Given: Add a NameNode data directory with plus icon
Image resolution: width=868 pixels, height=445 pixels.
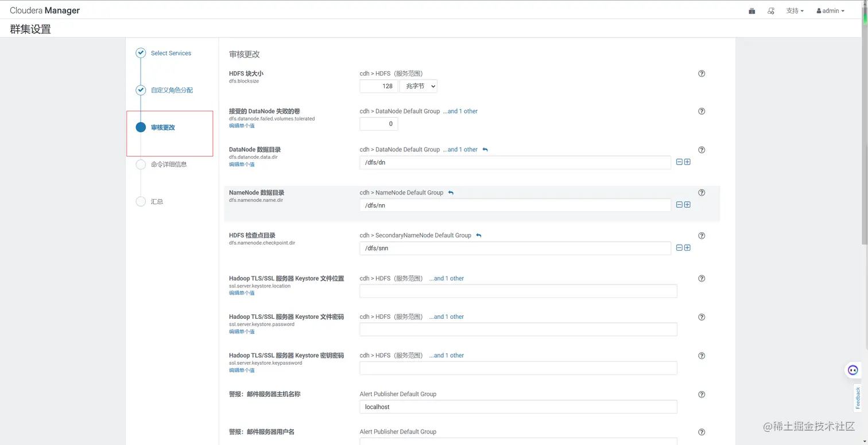Looking at the screenshot, I should [x=687, y=205].
